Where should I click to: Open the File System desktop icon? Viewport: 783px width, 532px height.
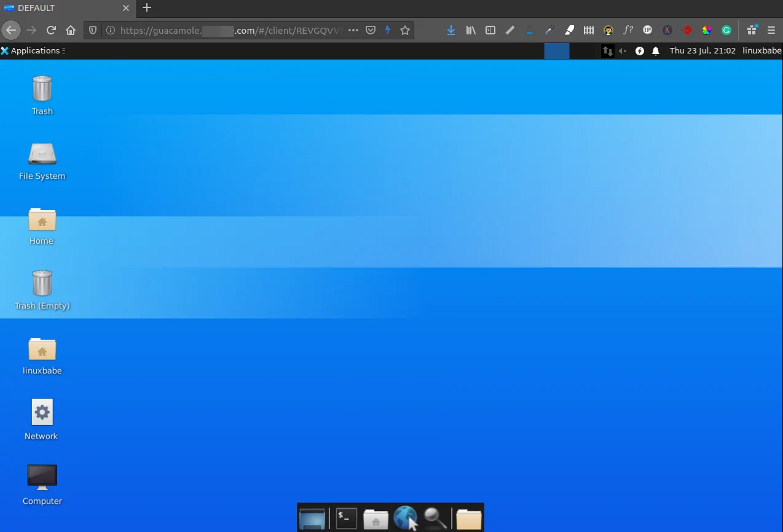click(x=42, y=154)
